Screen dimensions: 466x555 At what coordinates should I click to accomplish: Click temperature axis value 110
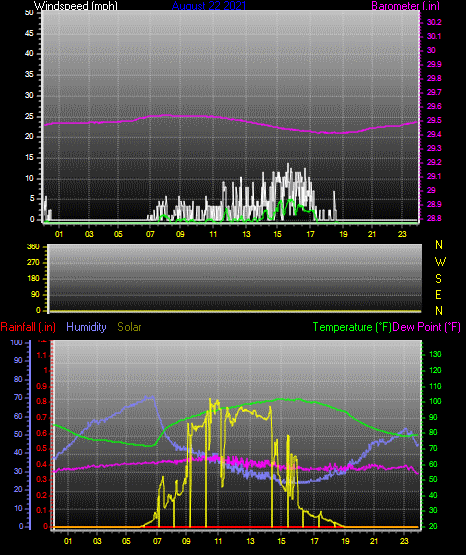[x=435, y=386]
